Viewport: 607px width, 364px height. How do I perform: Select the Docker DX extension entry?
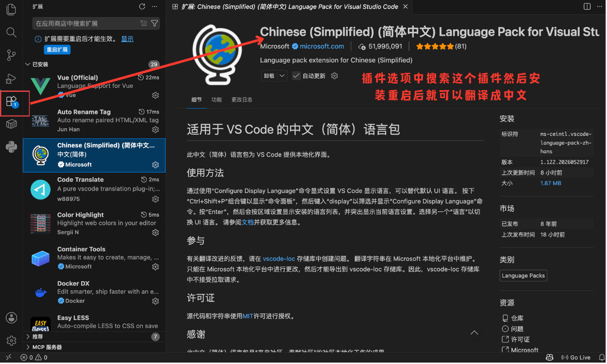click(x=94, y=292)
